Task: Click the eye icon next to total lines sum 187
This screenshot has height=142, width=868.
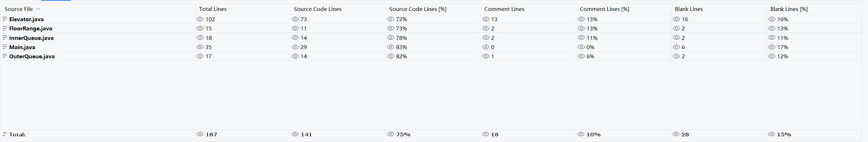Action: 200,134
